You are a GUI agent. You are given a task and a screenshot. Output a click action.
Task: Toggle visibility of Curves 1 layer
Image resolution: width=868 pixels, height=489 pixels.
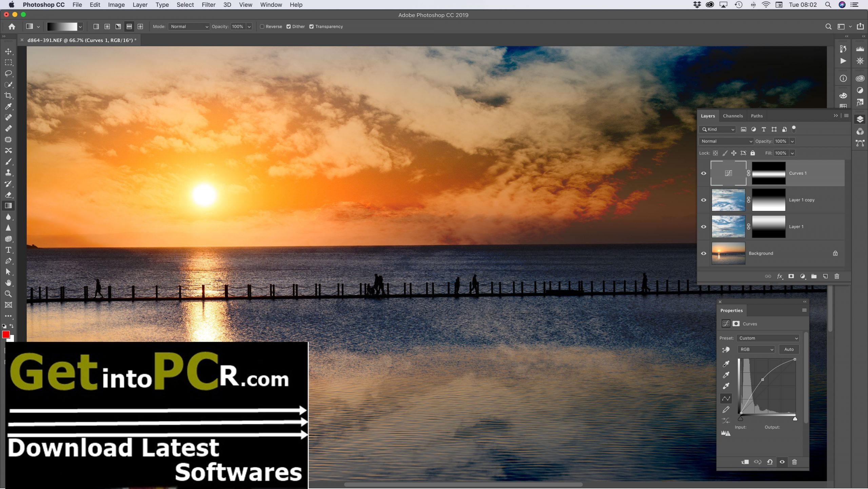pyautogui.click(x=704, y=173)
